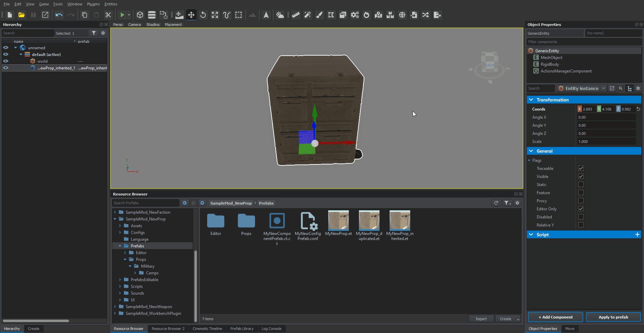Click the Hierarchy filter funnel icon
644x333 pixels.
[94, 33]
